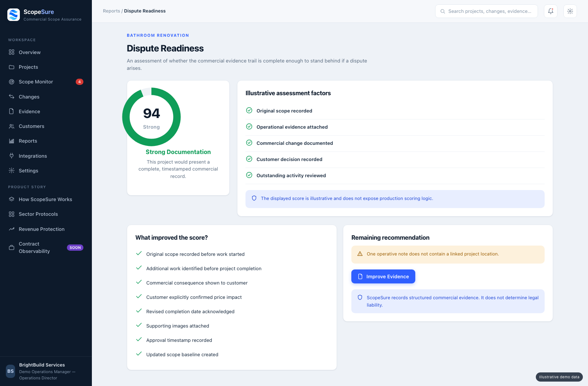Click the check icon beside Operational evidence attached
This screenshot has width=588, height=386.
(249, 126)
